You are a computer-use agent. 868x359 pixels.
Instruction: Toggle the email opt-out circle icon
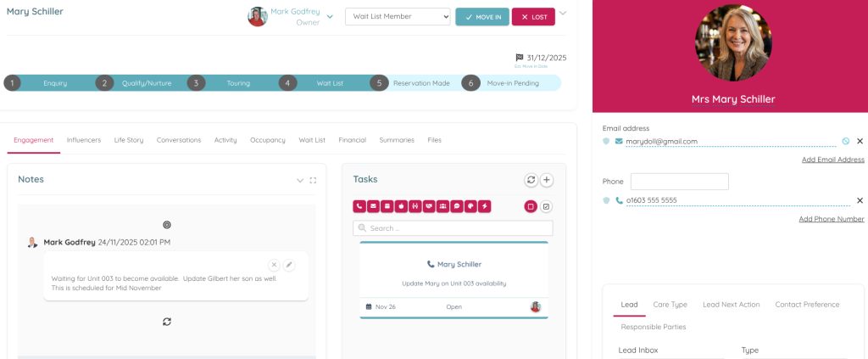pyautogui.click(x=845, y=141)
